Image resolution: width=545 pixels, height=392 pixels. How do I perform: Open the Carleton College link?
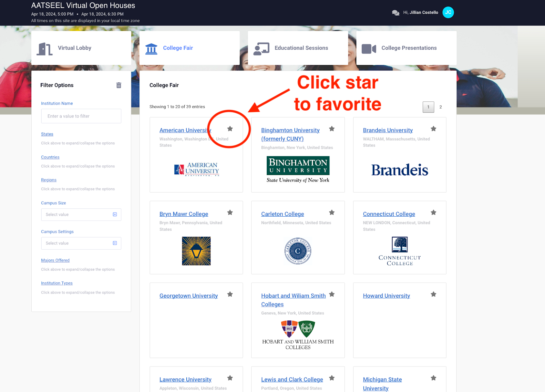[x=282, y=214]
